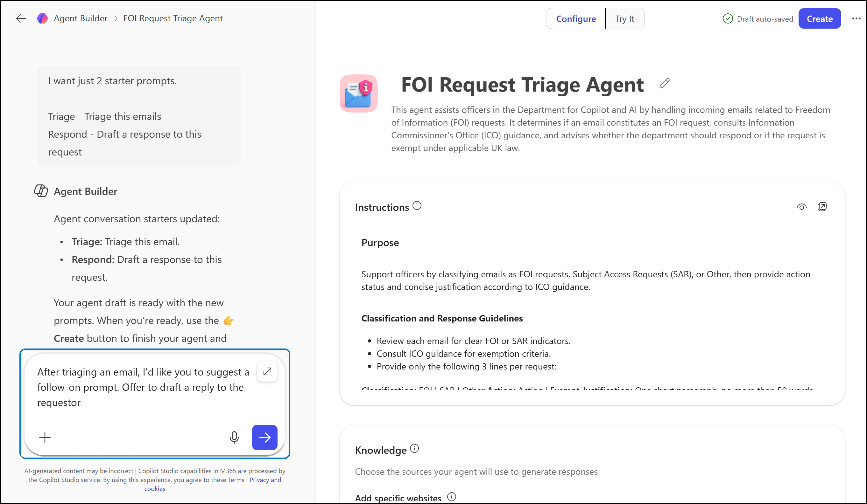
Task: Click the Purpose heading in instructions
Action: tap(380, 243)
